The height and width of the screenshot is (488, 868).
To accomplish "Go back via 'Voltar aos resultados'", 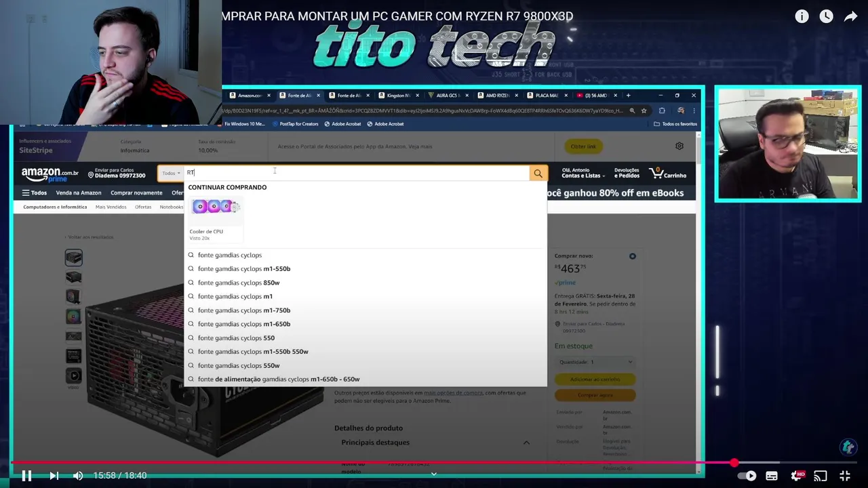I will 90,237.
